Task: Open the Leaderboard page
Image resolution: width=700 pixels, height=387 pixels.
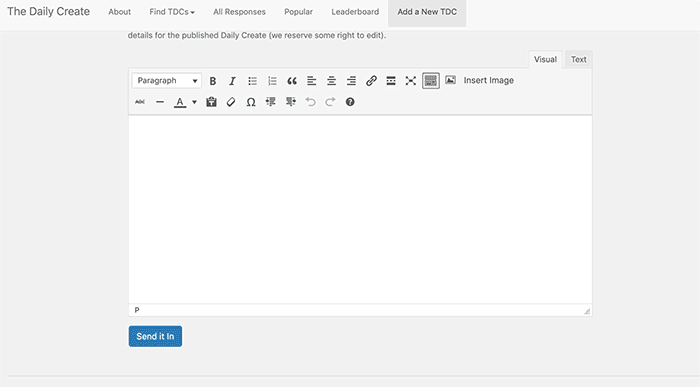Action: coord(355,12)
